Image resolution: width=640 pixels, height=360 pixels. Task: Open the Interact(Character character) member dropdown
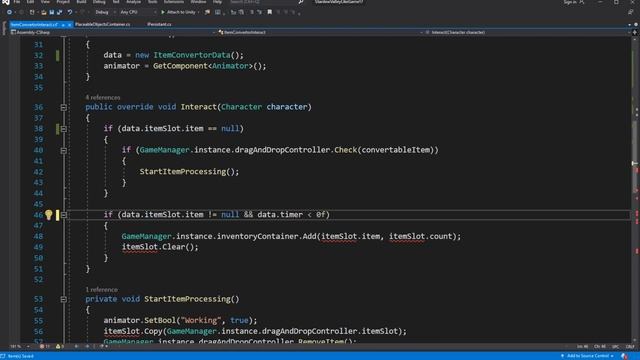click(527, 32)
